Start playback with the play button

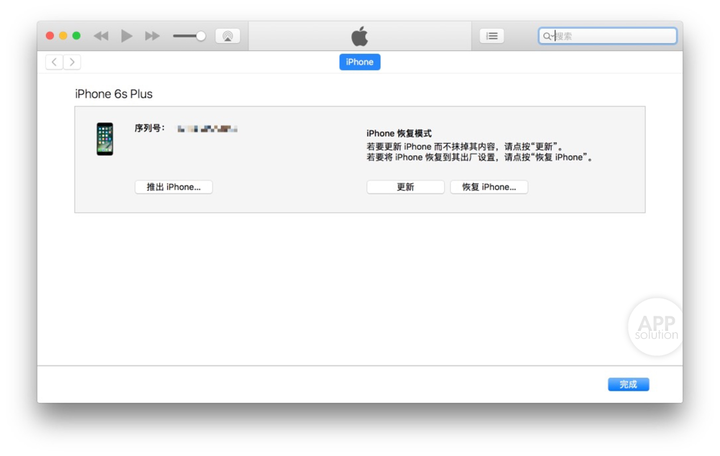[126, 36]
